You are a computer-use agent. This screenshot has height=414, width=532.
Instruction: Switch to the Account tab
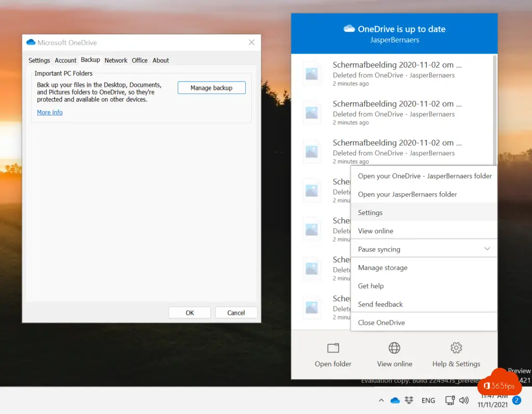click(65, 60)
